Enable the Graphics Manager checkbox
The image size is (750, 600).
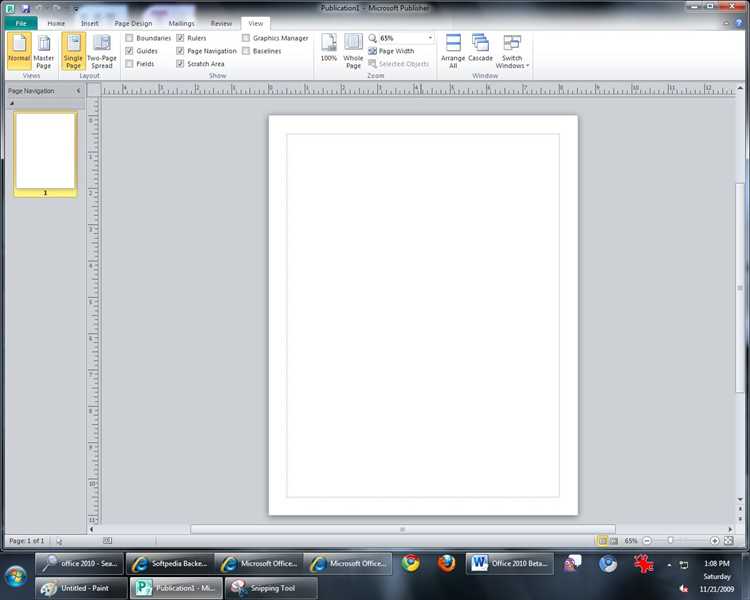coord(246,38)
